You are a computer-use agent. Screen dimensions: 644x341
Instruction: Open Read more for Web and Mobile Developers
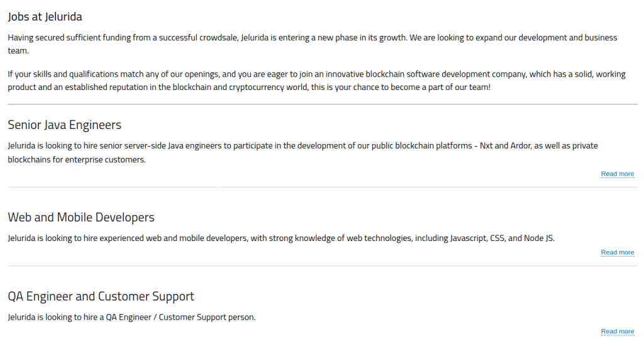(618, 252)
